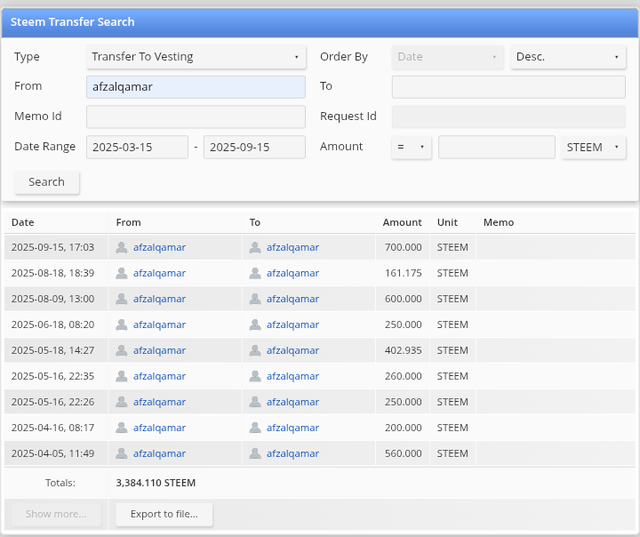The height and width of the screenshot is (537, 640).
Task: Select the totals value 3,384.110 STEEM
Action: pyautogui.click(x=156, y=483)
